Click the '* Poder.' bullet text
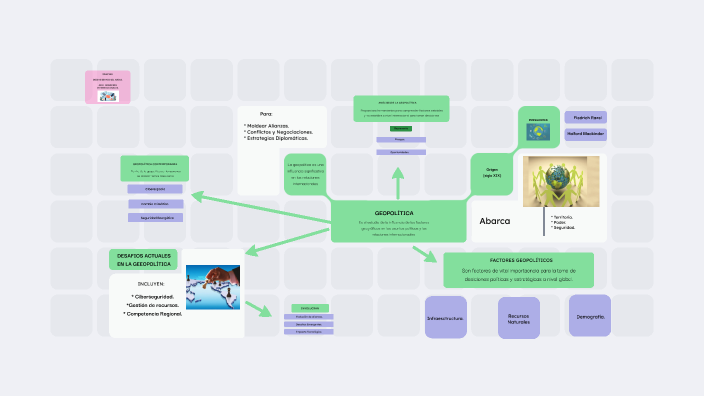 (x=559, y=223)
